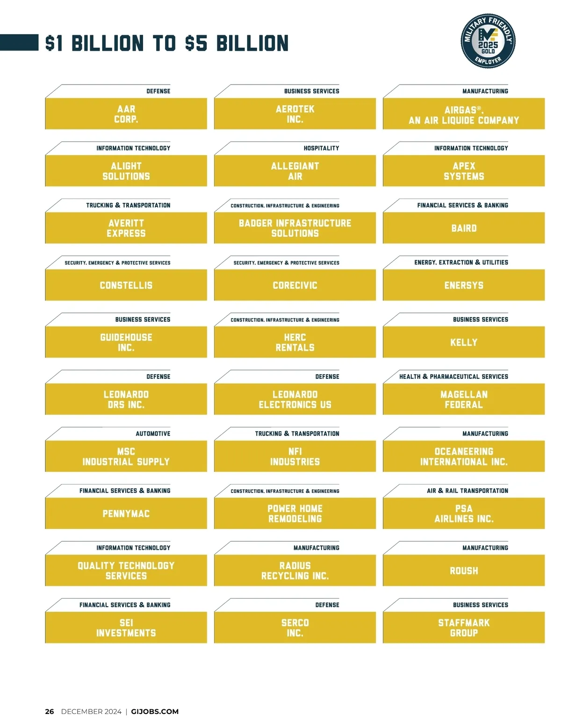The image size is (561, 728).
Task: Click the Military Friendly 2025 Gold badge
Action: (x=488, y=41)
